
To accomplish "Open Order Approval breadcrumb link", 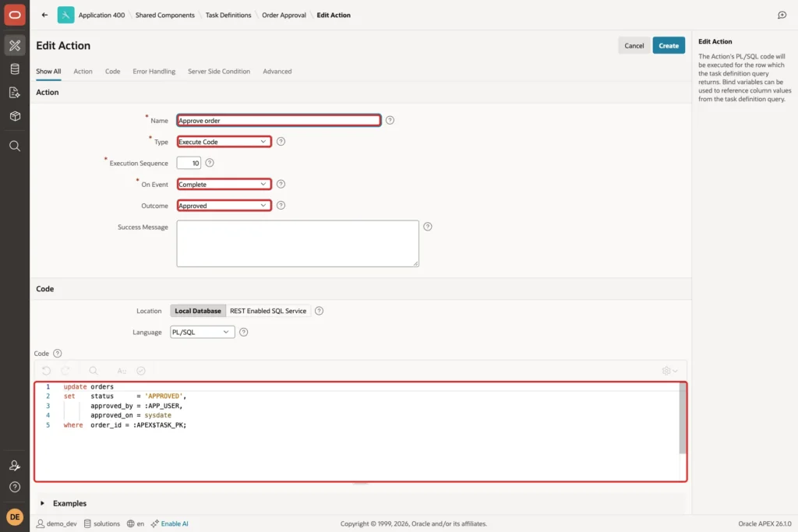I will click(284, 15).
